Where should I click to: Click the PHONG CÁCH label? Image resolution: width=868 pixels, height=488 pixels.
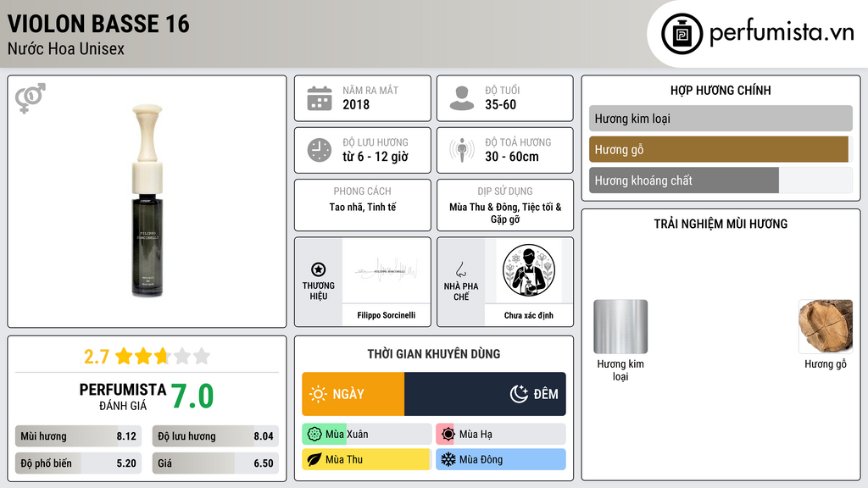[363, 191]
